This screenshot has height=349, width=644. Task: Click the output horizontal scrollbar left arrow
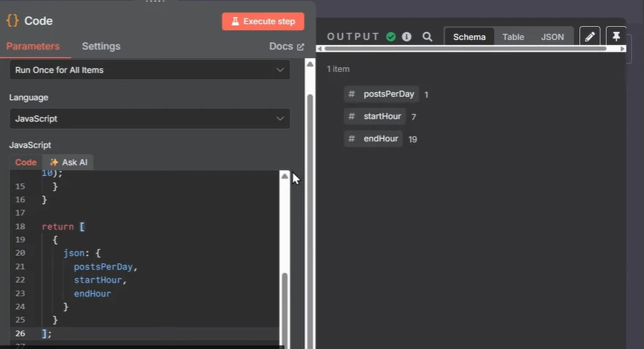tap(319, 49)
